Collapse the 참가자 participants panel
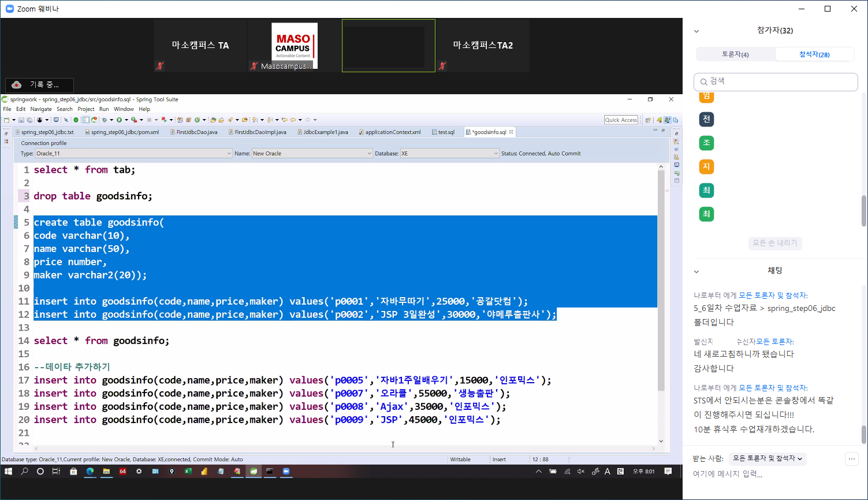 click(696, 31)
